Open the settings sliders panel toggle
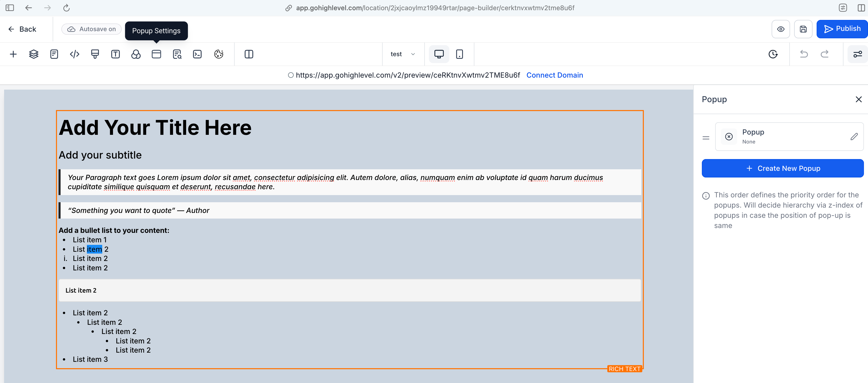Screen dimensions: 868x383 click(x=857, y=54)
